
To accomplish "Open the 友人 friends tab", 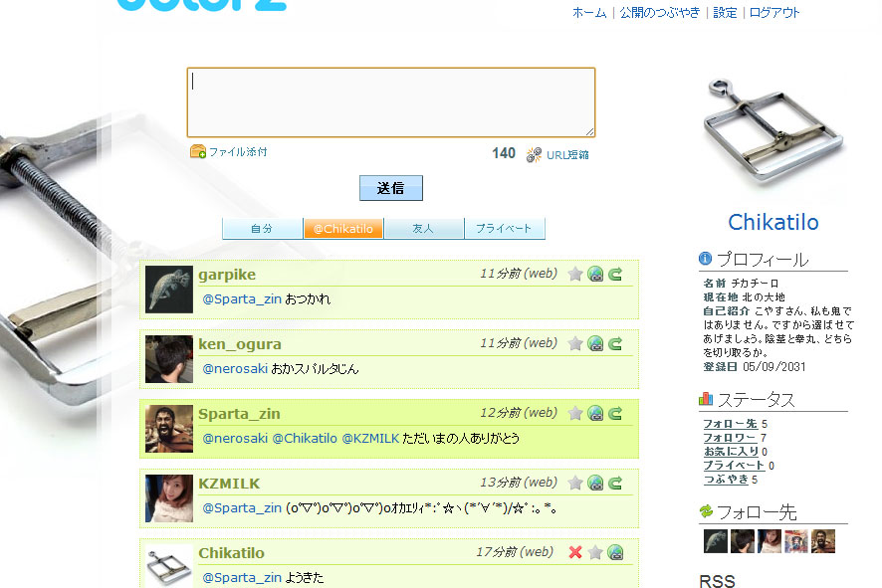I will pos(423,229).
